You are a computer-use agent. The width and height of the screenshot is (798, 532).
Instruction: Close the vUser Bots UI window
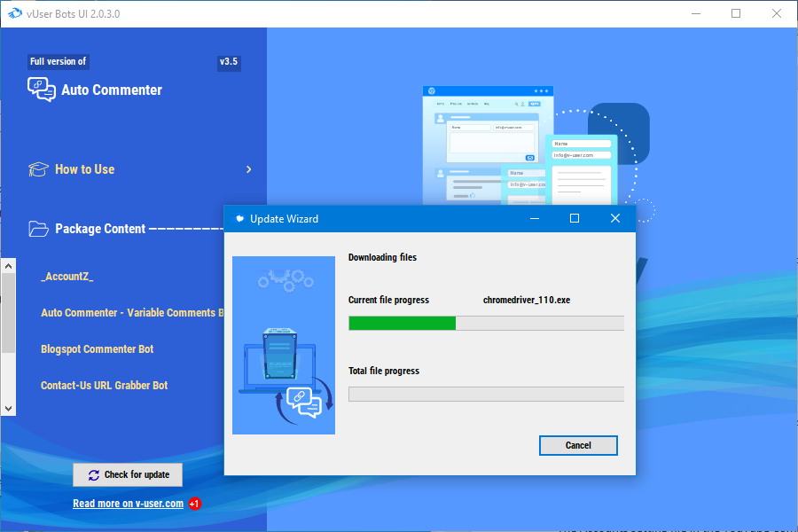[777, 14]
